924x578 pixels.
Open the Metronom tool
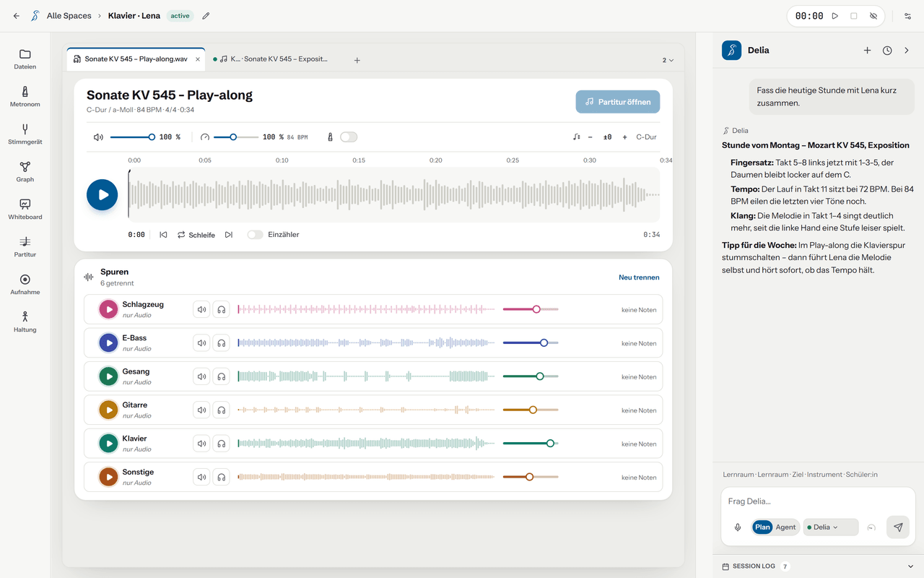[x=25, y=97]
